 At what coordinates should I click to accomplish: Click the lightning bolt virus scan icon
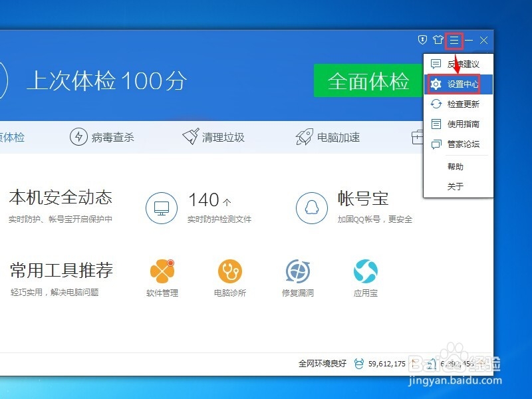point(78,137)
